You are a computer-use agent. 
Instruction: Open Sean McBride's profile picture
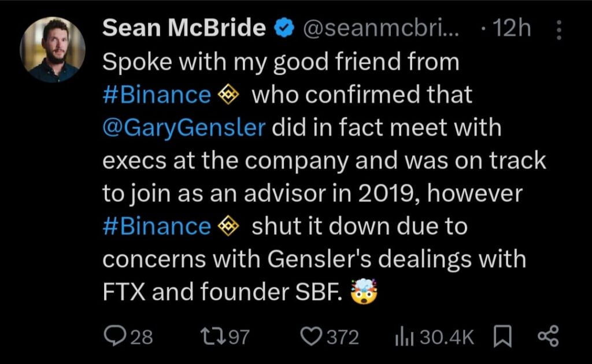coord(53,50)
